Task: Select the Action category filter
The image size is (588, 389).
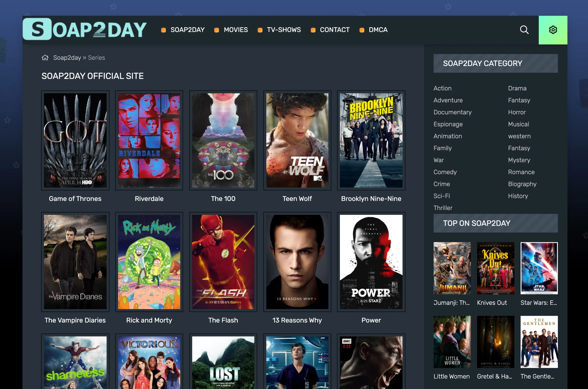Action: pyautogui.click(x=442, y=88)
